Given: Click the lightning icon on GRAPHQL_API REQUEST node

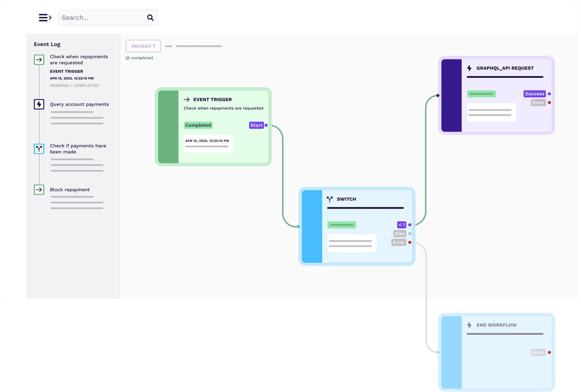Looking at the screenshot, I should pyautogui.click(x=469, y=68).
